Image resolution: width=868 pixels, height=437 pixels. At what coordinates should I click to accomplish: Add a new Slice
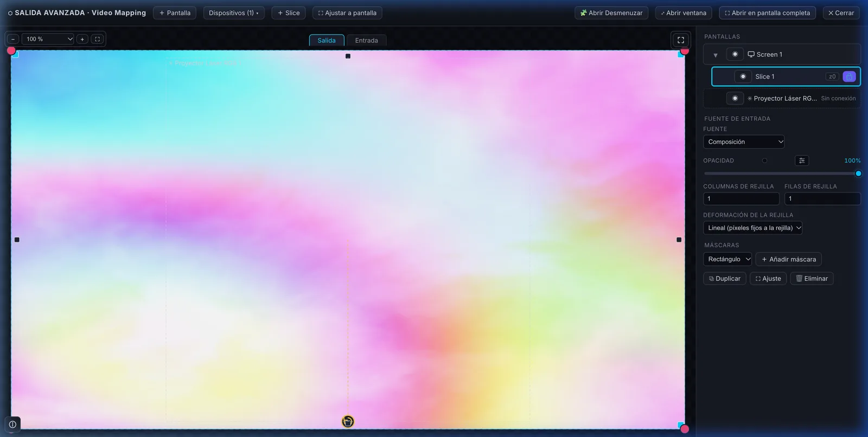(x=289, y=13)
